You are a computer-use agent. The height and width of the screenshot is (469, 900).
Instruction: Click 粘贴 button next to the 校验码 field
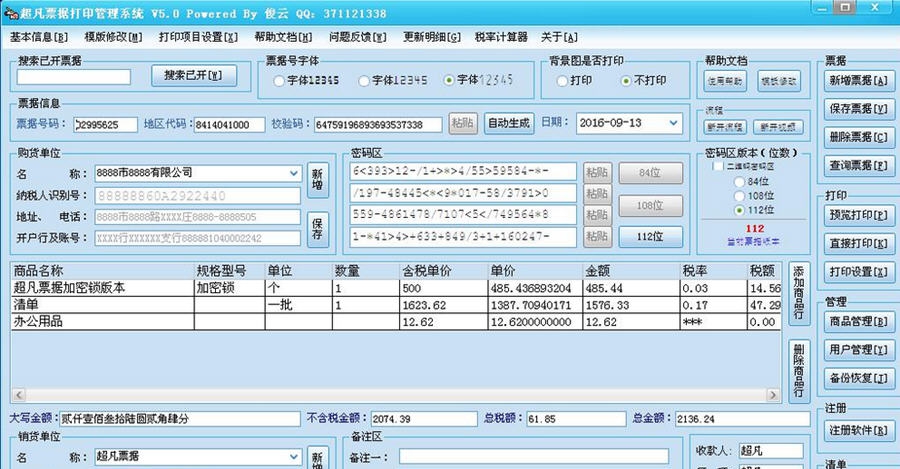click(463, 123)
